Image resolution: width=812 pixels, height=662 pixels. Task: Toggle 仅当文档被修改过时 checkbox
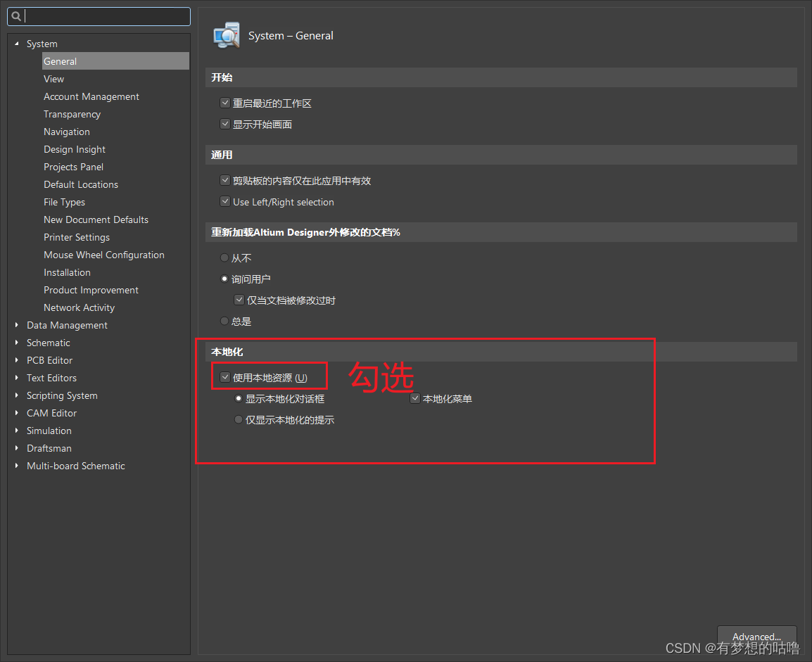click(239, 300)
